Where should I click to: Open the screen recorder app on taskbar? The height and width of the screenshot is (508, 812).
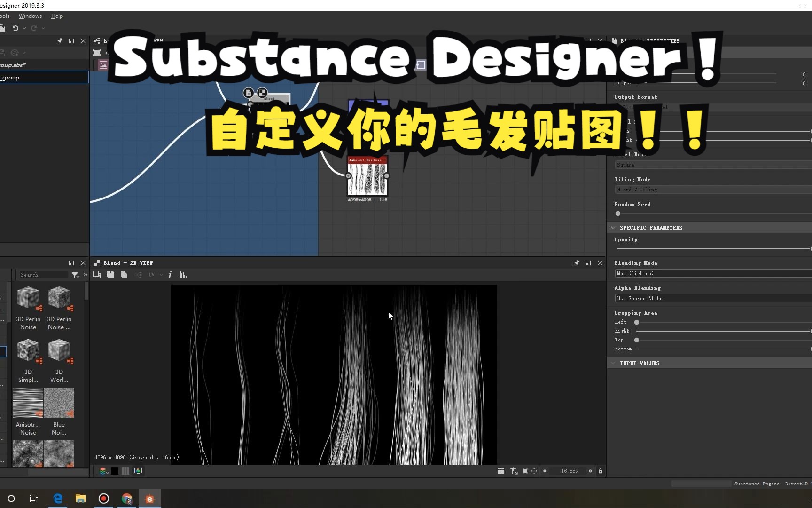[x=104, y=499]
